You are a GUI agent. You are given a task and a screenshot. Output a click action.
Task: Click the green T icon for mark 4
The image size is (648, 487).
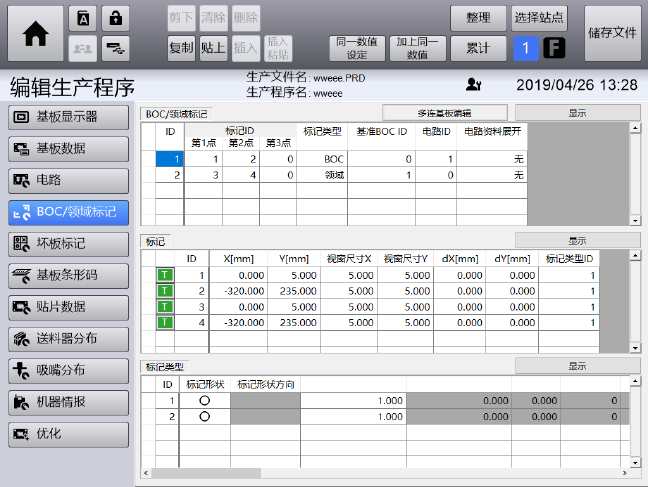(x=165, y=322)
